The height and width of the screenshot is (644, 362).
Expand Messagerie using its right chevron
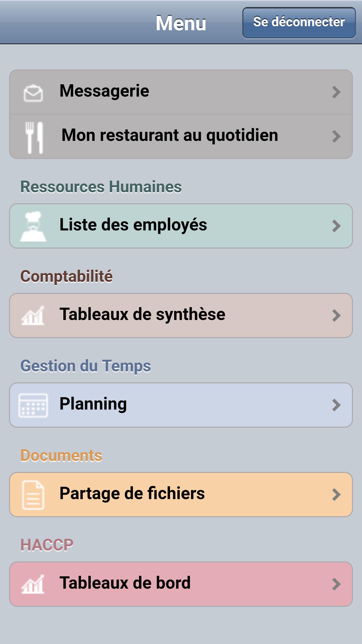pyautogui.click(x=336, y=92)
